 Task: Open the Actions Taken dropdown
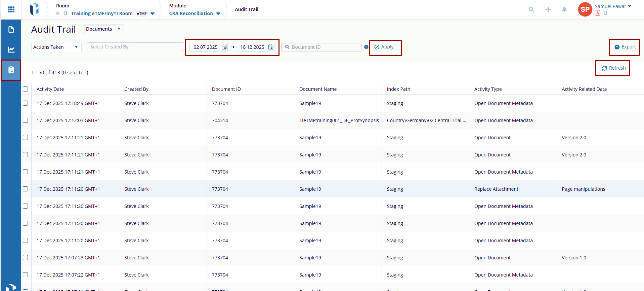click(56, 47)
